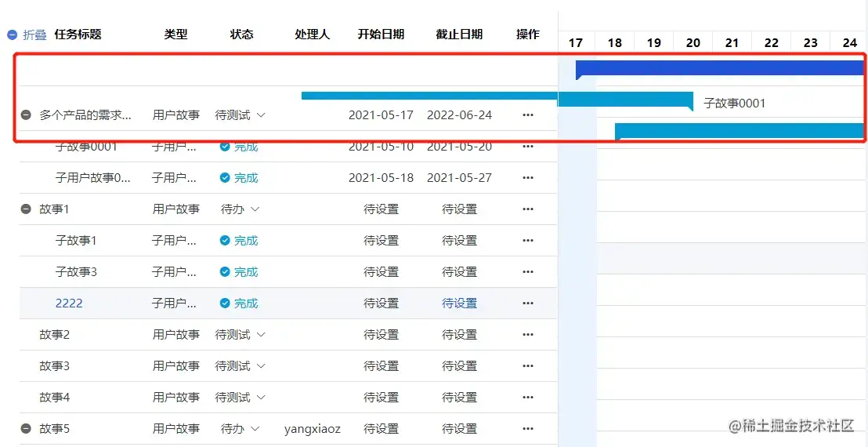Click the yangxiaoz assignee in 故事5 row

313,429
